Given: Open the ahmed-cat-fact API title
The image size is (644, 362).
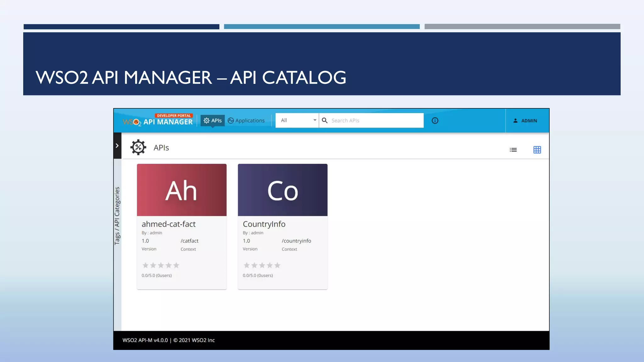Looking at the screenshot, I should 169,224.
